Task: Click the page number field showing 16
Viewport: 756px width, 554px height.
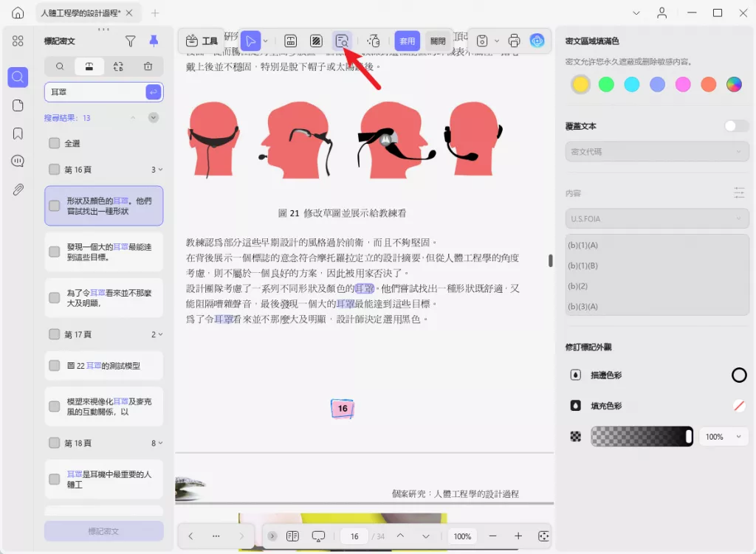Action: pos(354,536)
